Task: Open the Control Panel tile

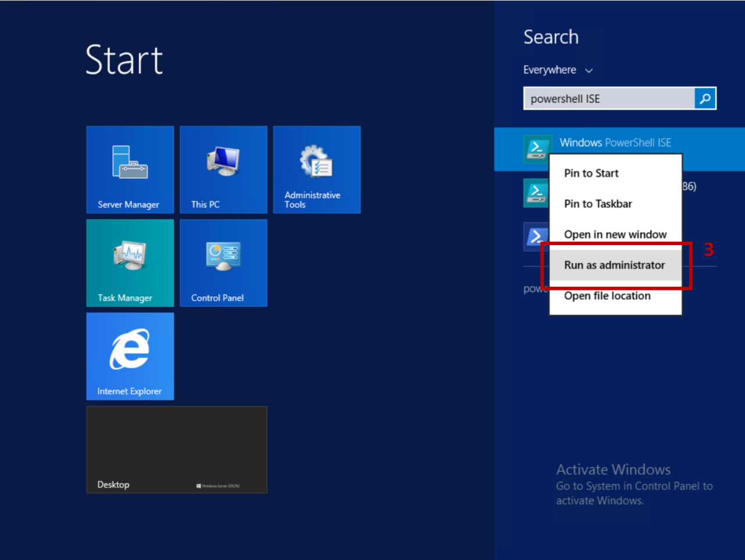Action: (x=224, y=263)
